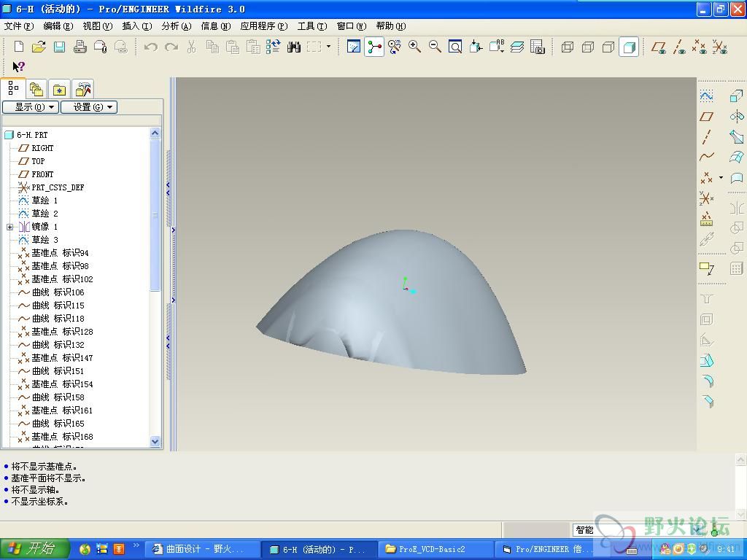
Task: Expand the 镜像 1 tree node
Action: 9,227
